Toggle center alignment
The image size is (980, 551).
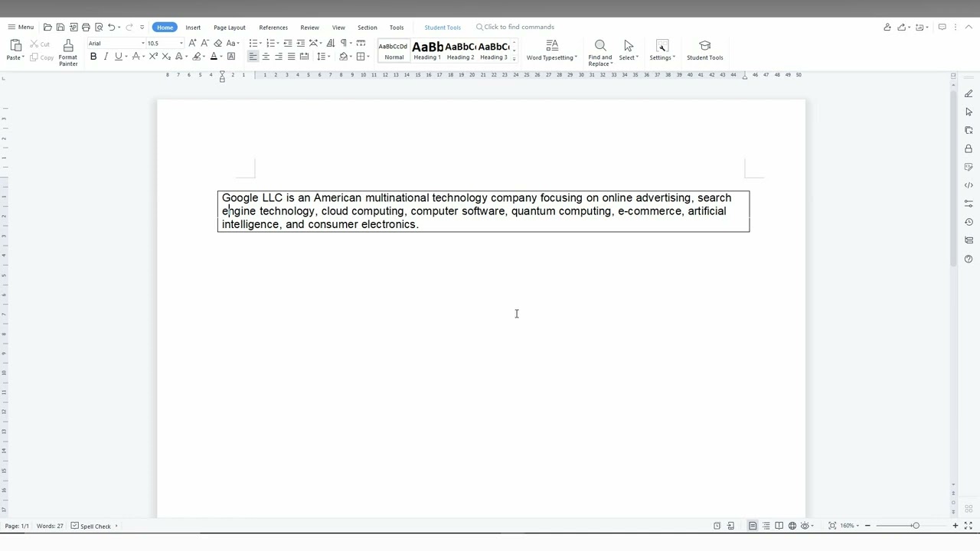[266, 57]
